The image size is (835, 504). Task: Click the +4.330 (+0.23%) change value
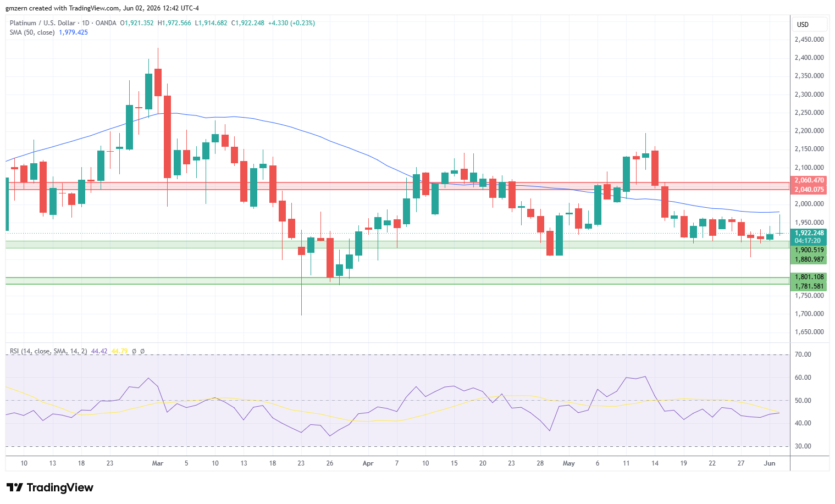click(291, 23)
